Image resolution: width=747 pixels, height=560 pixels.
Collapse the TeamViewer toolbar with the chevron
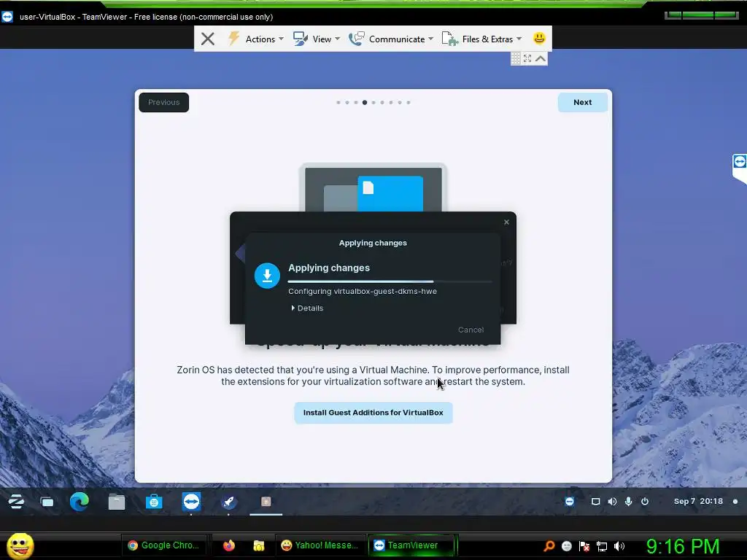(541, 58)
